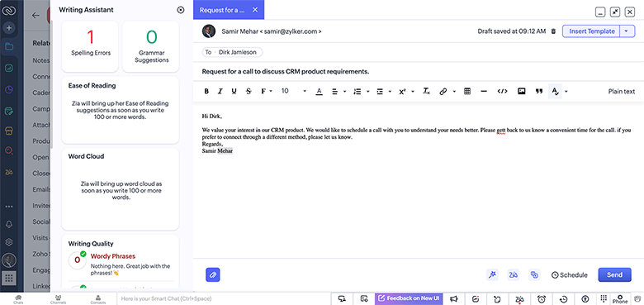
Task: Click the Zia icon beside Schedule
Action: (513, 275)
